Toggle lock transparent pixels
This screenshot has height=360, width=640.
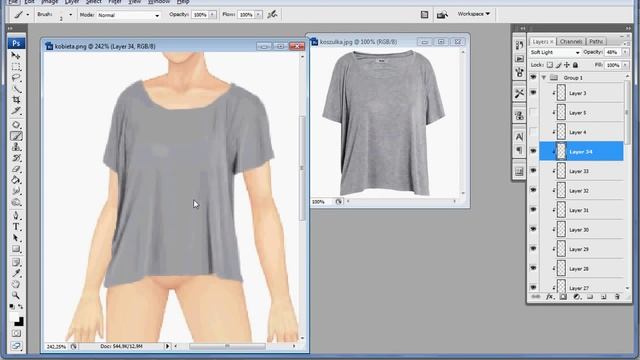pyautogui.click(x=550, y=65)
